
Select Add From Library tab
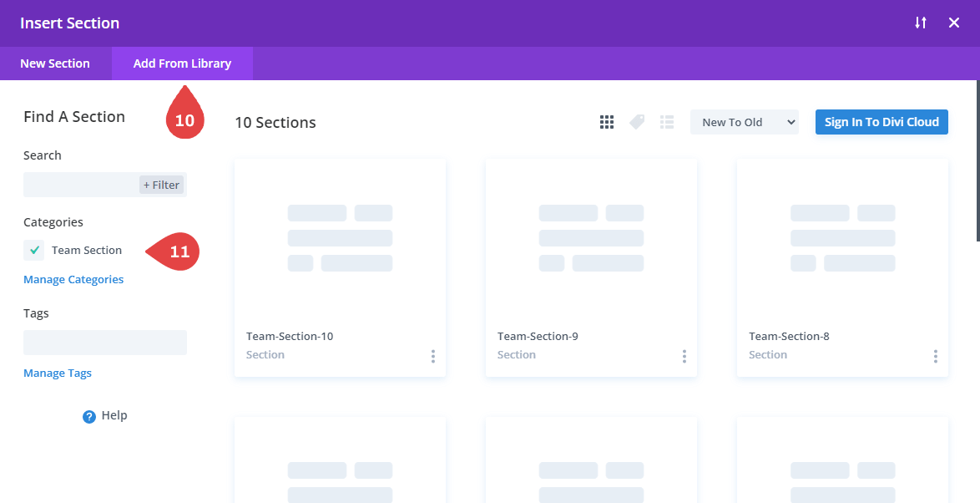183,64
